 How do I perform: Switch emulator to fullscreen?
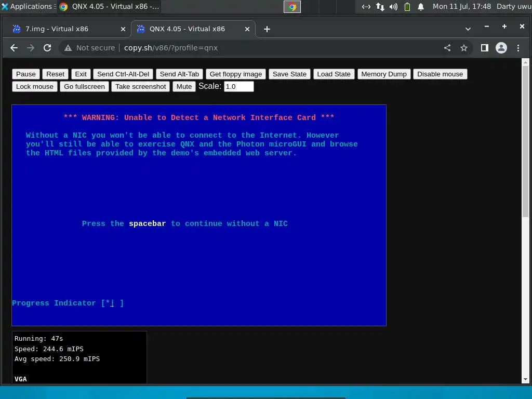(85, 87)
